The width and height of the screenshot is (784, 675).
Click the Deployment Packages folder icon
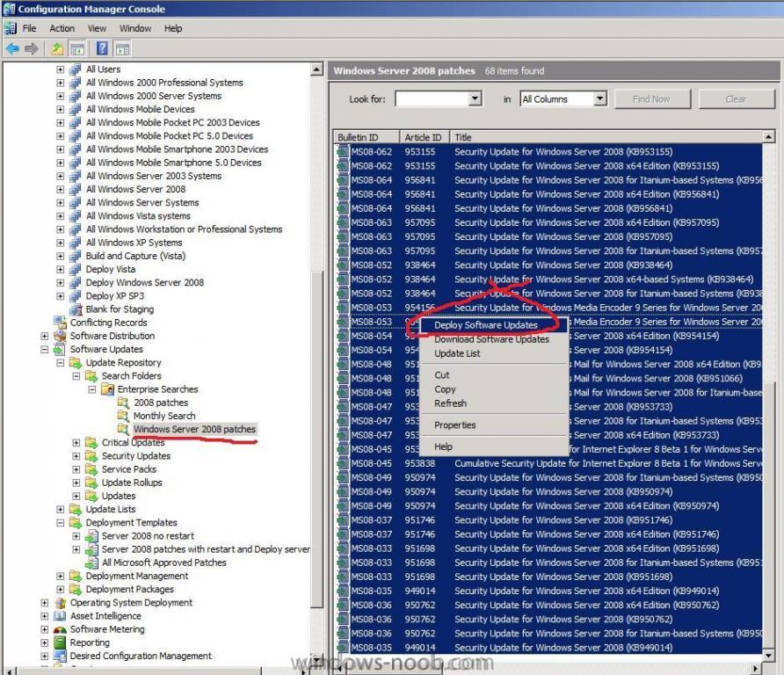[76, 590]
